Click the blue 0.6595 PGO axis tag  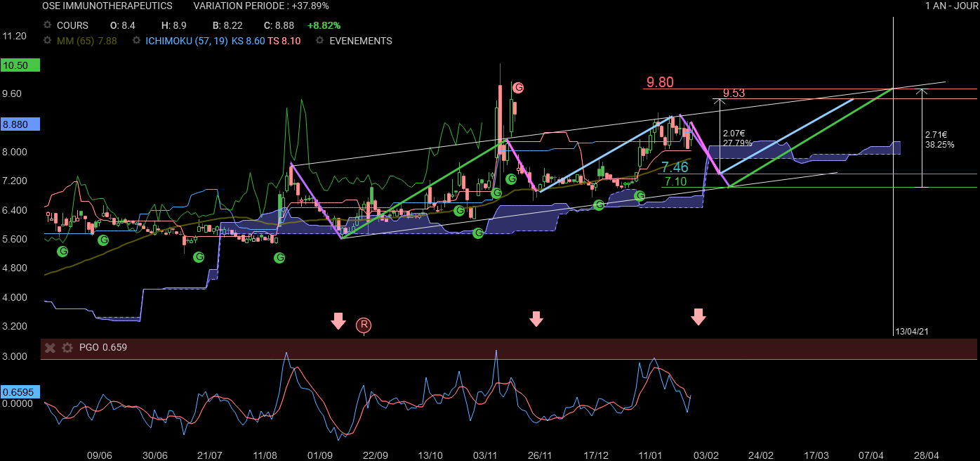(x=21, y=392)
